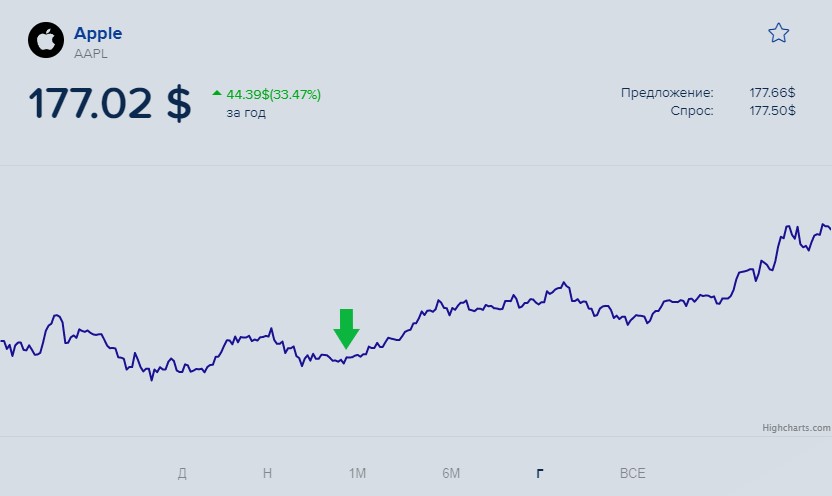Screen dimensions: 832x496
Task: Add Apple to favorites with star icon
Action: click(x=778, y=33)
